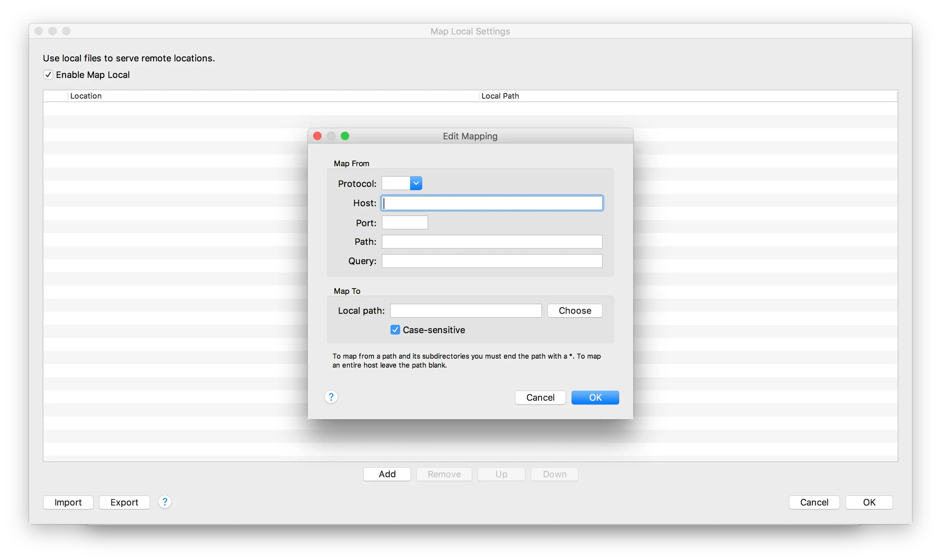
Task: Focus the Path input field
Action: 492,241
